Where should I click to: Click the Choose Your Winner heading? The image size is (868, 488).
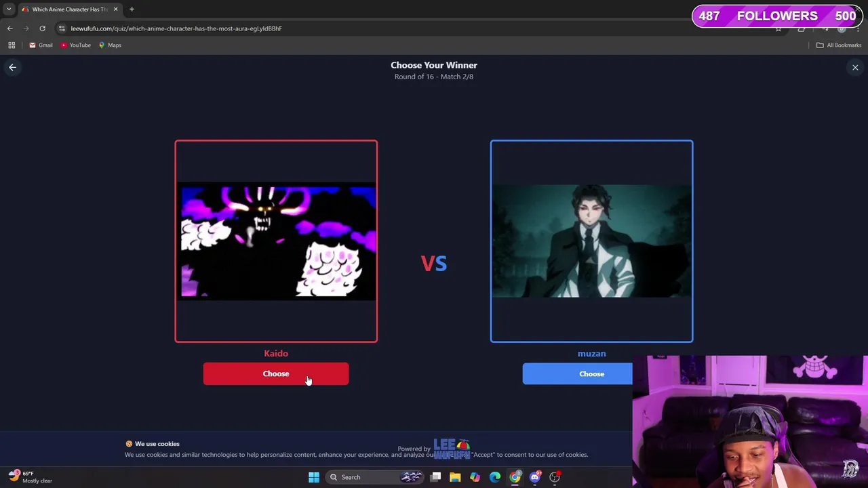(x=434, y=65)
